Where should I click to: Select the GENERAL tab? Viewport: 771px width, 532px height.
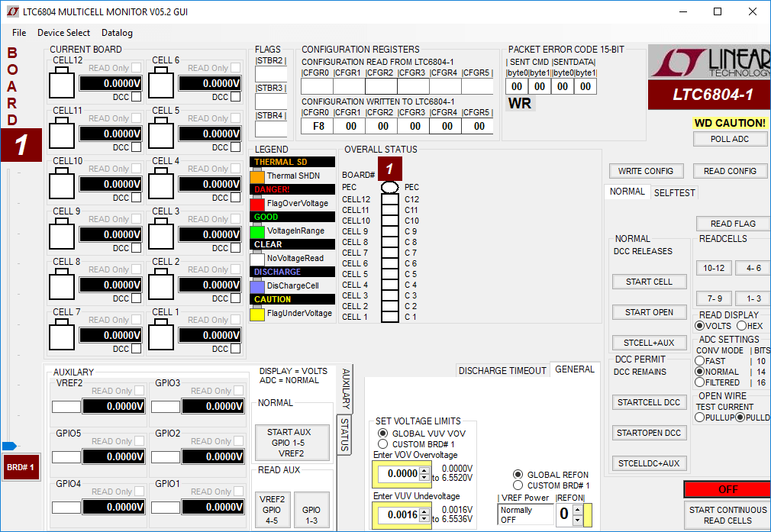[574, 369]
